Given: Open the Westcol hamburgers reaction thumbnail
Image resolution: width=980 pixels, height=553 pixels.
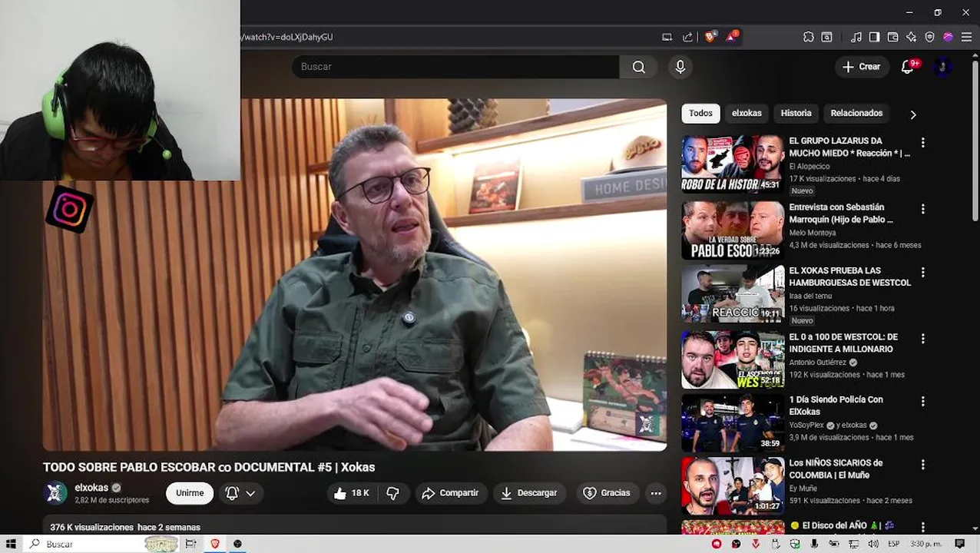Looking at the screenshot, I should (x=733, y=293).
